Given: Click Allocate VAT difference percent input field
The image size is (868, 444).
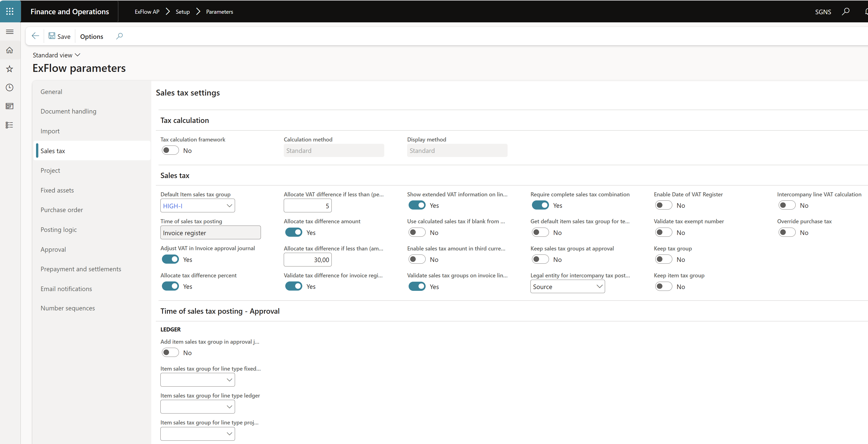Looking at the screenshot, I should coord(307,206).
